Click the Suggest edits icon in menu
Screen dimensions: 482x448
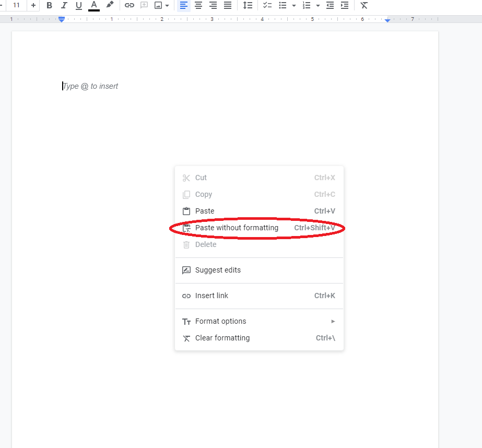(186, 270)
